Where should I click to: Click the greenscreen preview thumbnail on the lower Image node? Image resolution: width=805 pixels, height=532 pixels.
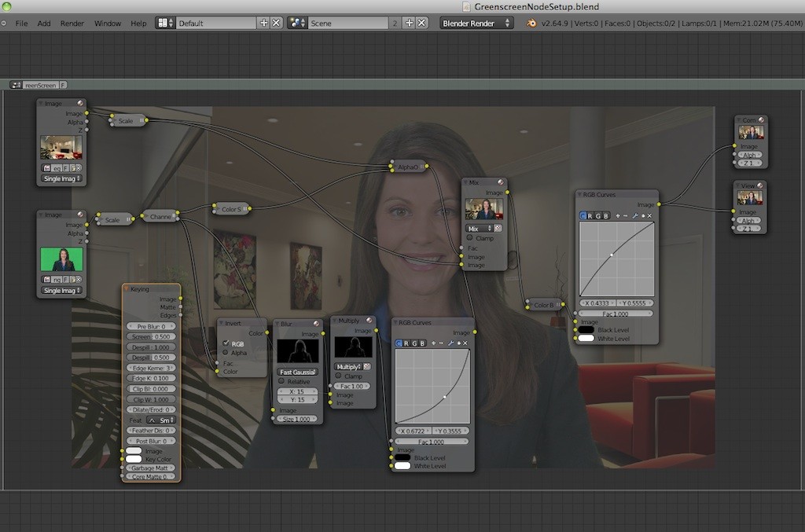pyautogui.click(x=61, y=259)
